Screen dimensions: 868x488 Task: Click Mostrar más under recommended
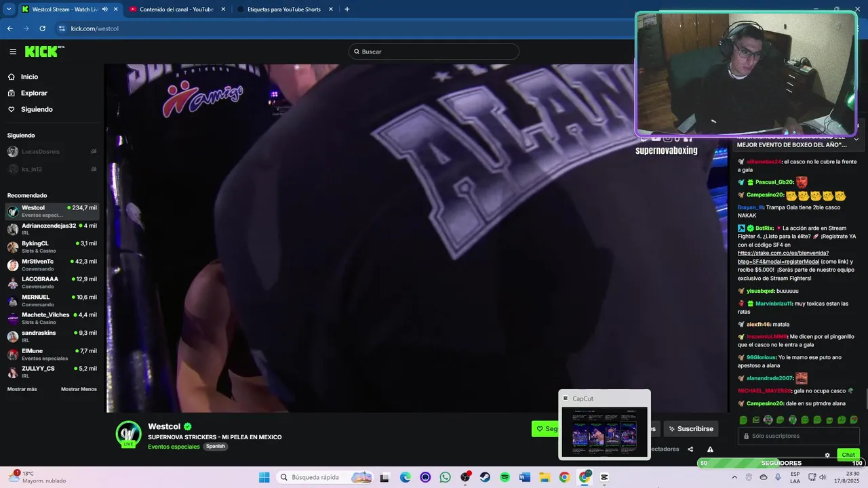point(22,389)
